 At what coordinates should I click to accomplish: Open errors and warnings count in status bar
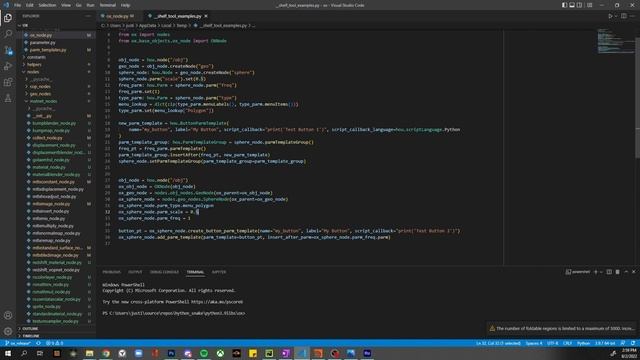click(x=55, y=343)
